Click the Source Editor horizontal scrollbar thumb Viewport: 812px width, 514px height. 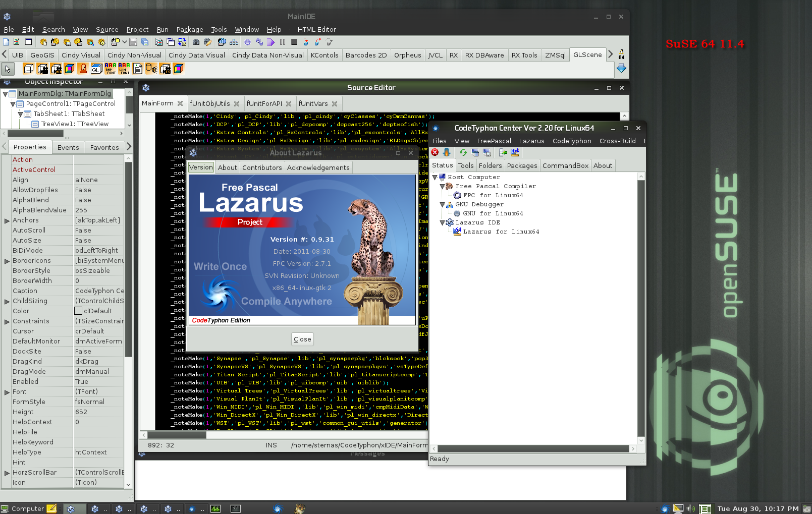click(177, 435)
